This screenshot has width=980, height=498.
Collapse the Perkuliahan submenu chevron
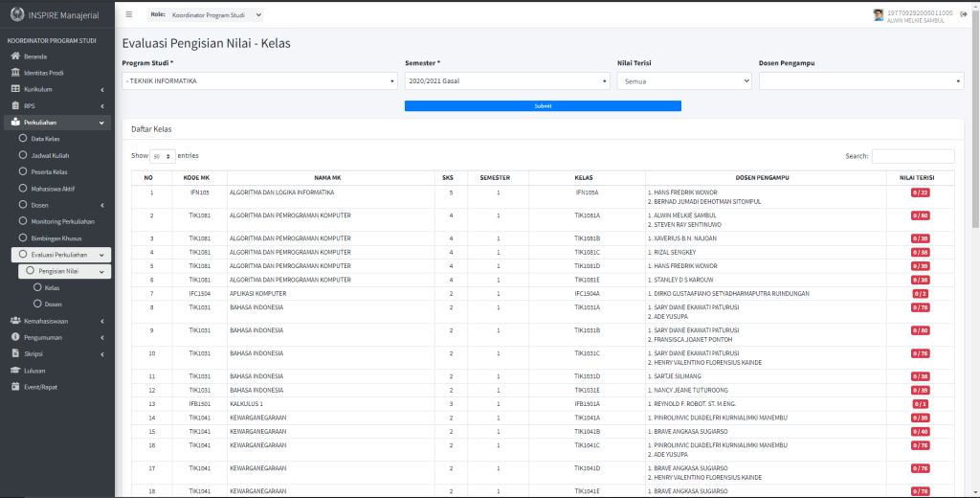point(101,123)
